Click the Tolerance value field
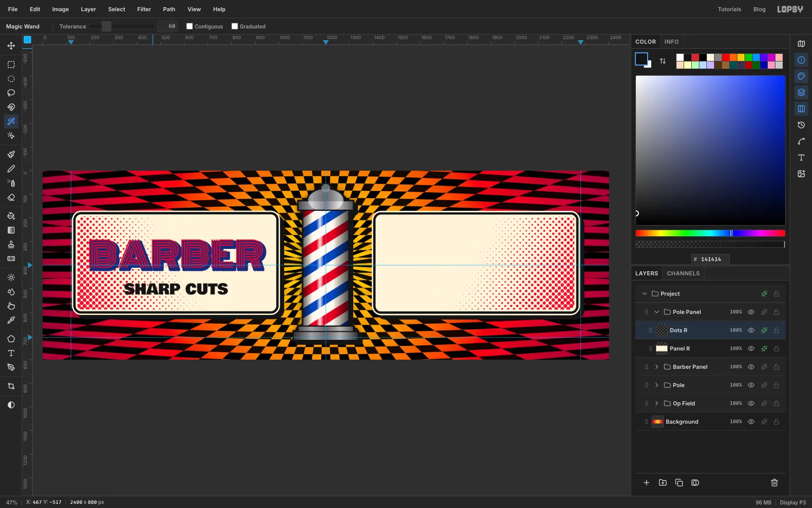812x508 pixels. [167, 26]
